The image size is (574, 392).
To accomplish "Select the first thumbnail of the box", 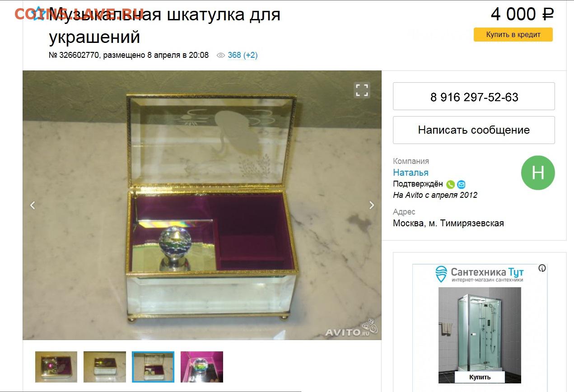I will click(x=56, y=367).
